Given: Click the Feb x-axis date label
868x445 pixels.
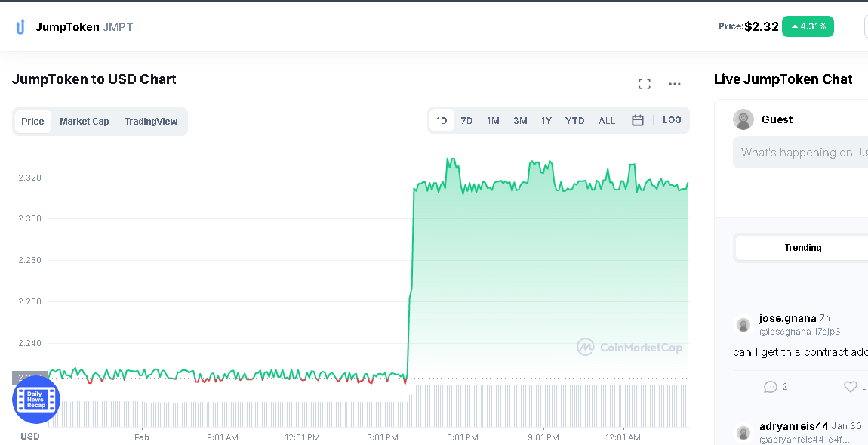Looking at the screenshot, I should [x=142, y=437].
